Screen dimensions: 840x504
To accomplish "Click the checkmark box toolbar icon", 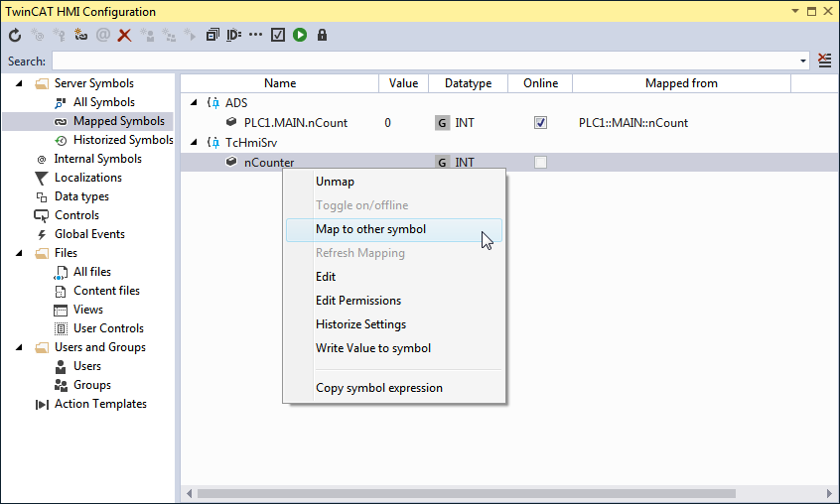I will point(277,36).
